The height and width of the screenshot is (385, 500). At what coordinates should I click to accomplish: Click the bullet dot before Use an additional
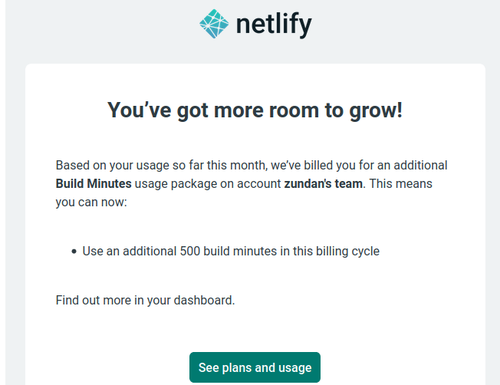[74, 252]
